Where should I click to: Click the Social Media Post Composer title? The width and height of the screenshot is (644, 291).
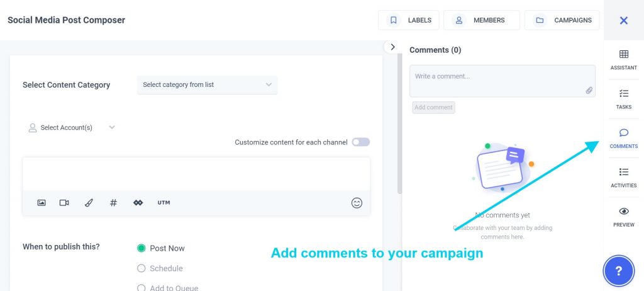67,20
